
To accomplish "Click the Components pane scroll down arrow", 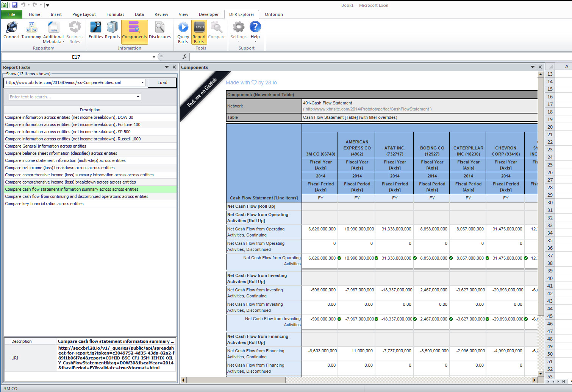I will pos(541,373).
